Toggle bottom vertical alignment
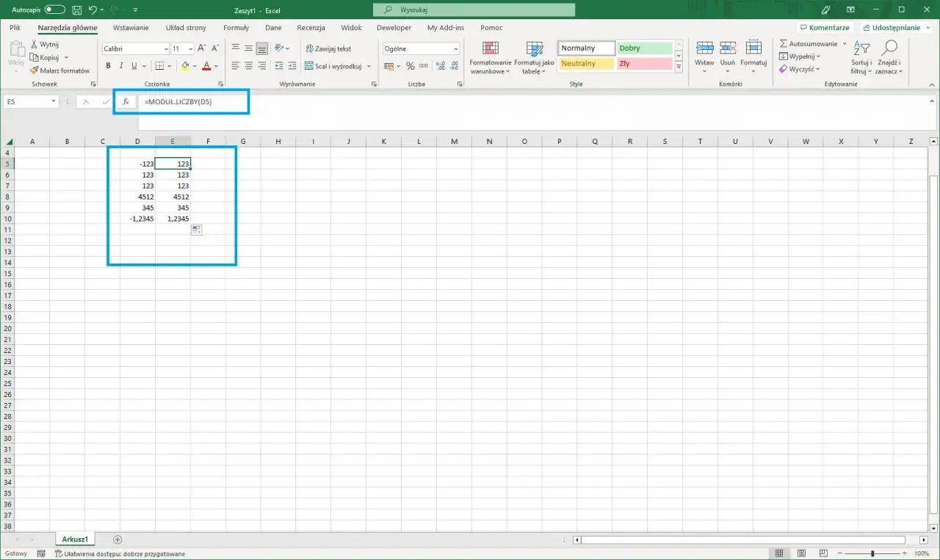The width and height of the screenshot is (940, 560). [x=262, y=48]
